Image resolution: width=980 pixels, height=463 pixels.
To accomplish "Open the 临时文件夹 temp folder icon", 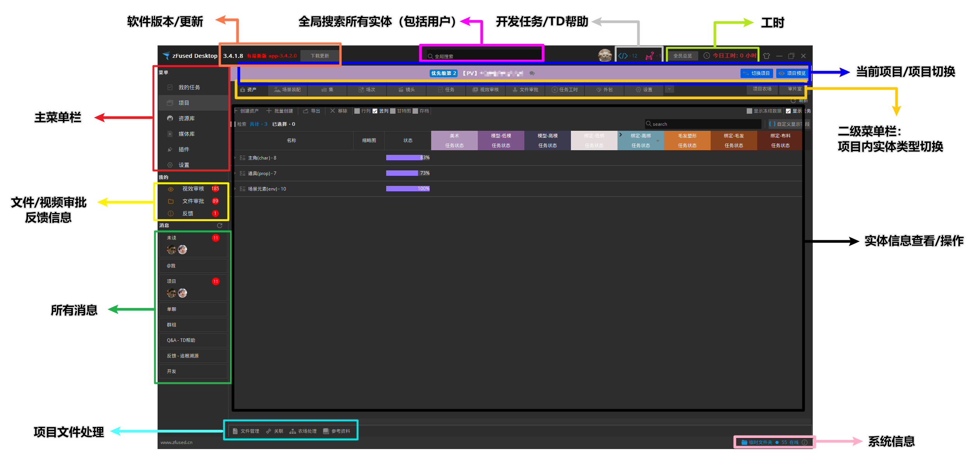I will coord(744,442).
